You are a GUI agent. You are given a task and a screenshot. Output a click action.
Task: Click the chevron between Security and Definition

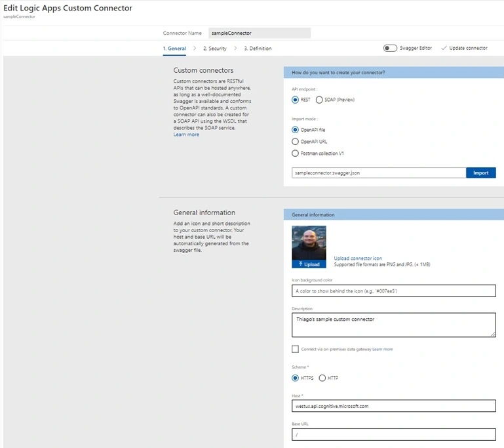pos(235,49)
